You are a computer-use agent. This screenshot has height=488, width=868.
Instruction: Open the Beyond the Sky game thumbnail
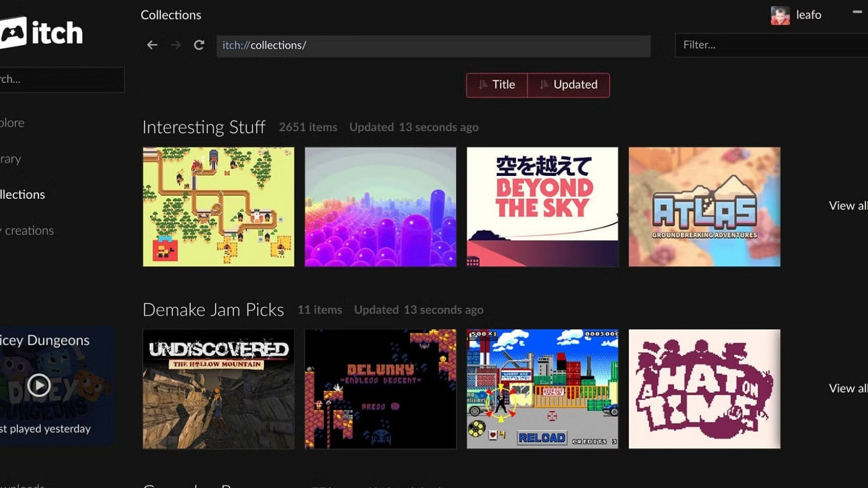click(542, 207)
